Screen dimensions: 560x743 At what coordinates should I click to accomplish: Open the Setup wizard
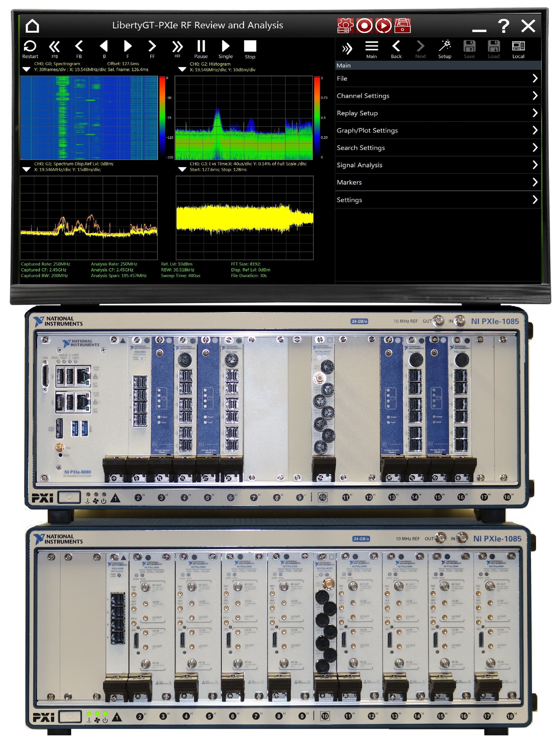(445, 47)
